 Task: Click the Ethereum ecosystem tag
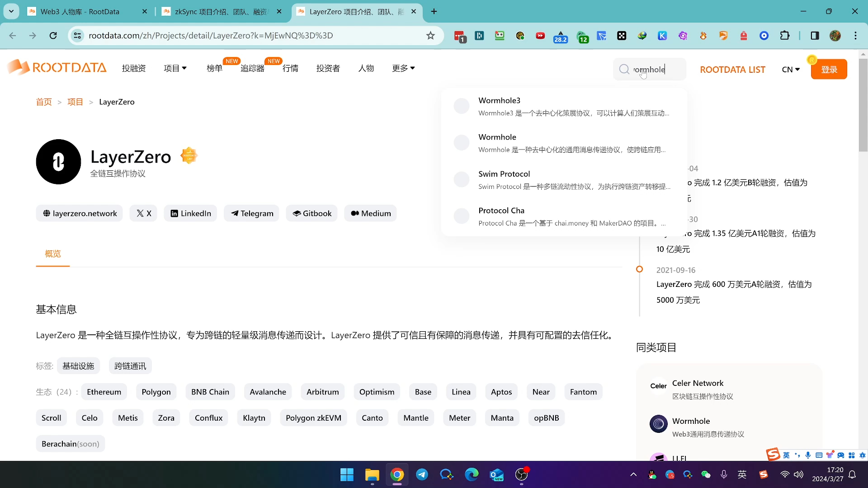pos(104,391)
